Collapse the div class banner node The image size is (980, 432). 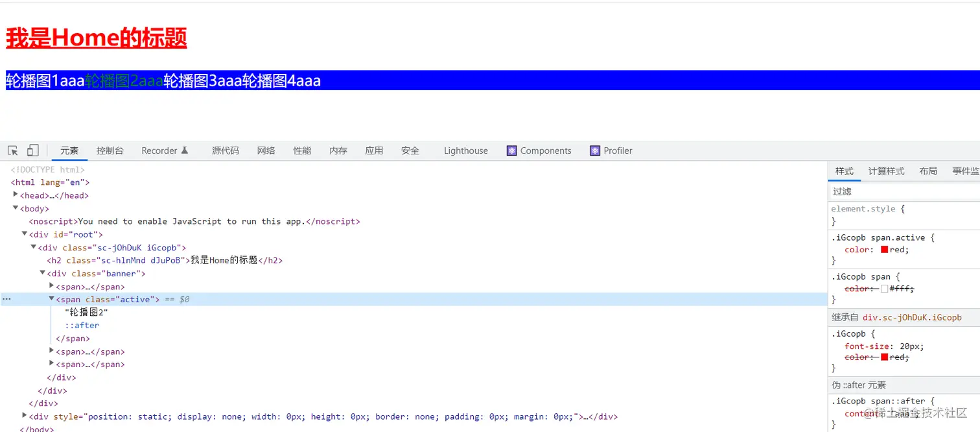pos(43,273)
